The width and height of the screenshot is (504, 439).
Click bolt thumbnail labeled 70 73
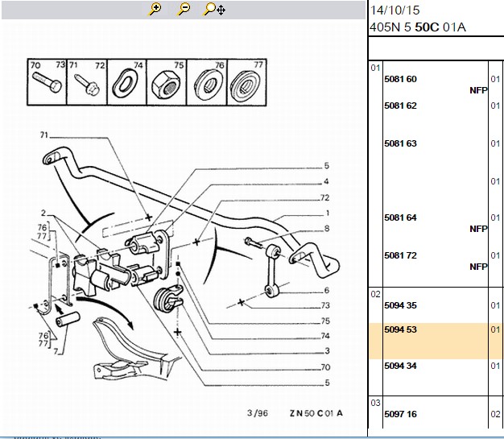point(47,82)
